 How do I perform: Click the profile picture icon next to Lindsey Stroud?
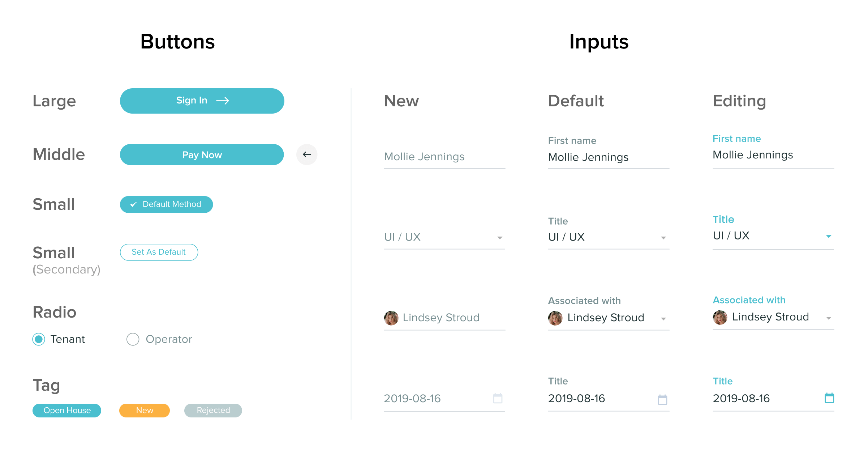pyautogui.click(x=390, y=318)
